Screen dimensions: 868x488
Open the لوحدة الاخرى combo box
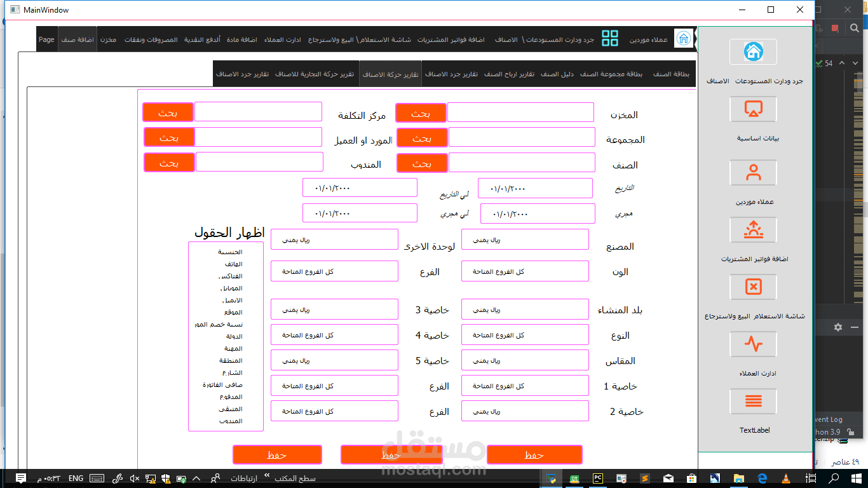click(334, 240)
